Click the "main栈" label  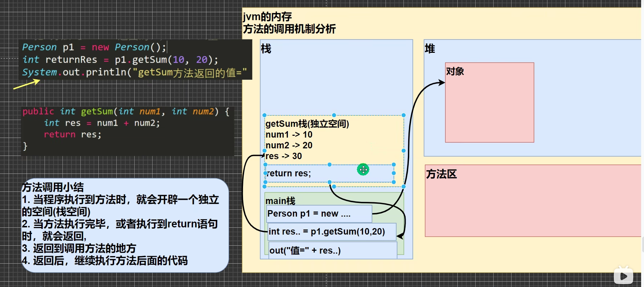click(280, 201)
